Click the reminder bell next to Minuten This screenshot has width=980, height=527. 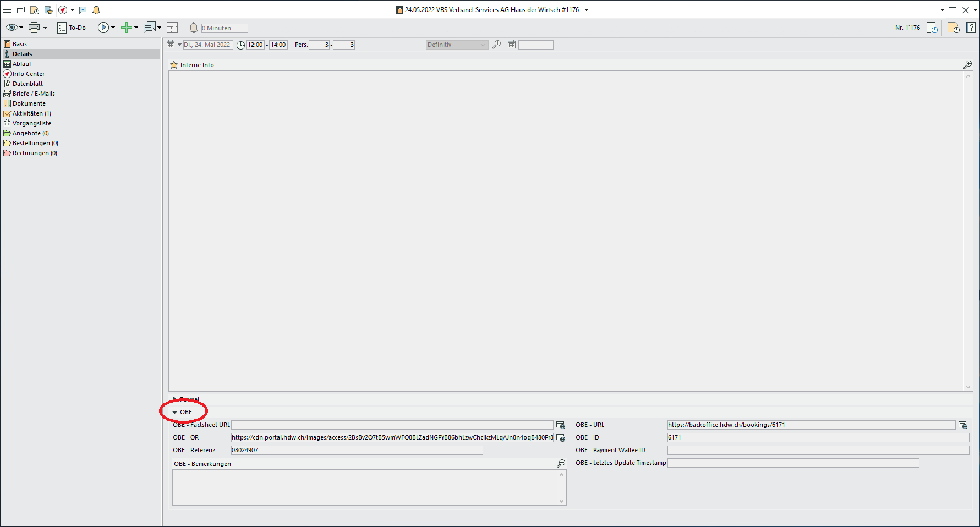194,28
